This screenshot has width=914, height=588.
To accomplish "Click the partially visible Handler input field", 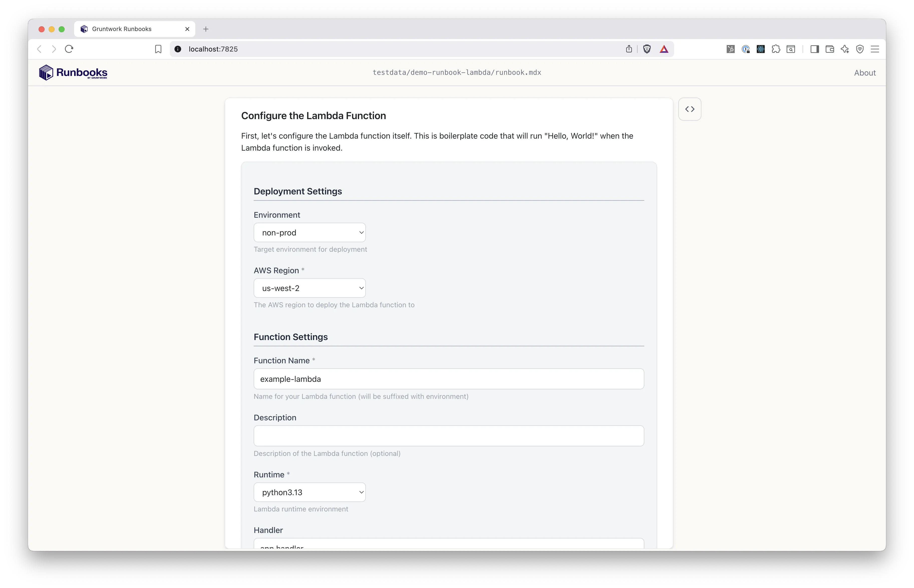I will (448, 543).
